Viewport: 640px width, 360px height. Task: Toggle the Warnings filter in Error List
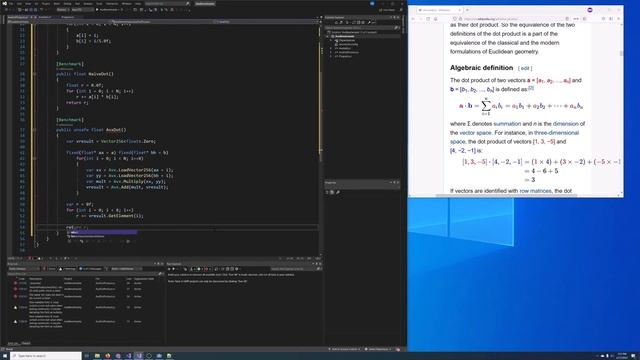(x=67, y=269)
